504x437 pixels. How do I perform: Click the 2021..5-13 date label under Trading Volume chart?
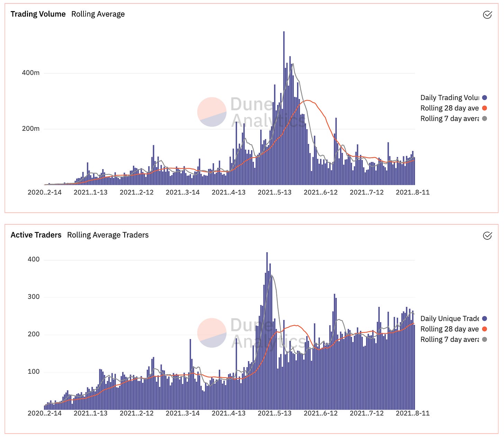[x=274, y=192]
